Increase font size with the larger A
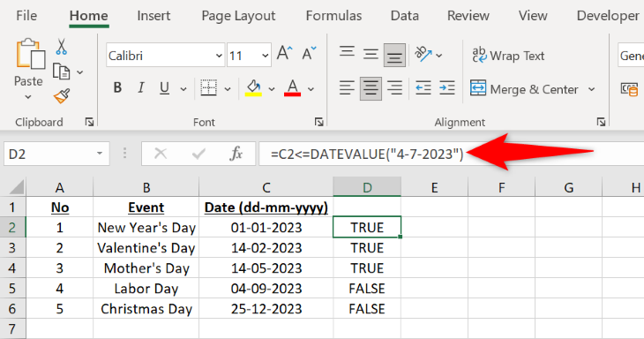The height and width of the screenshot is (339, 644). 284,54
